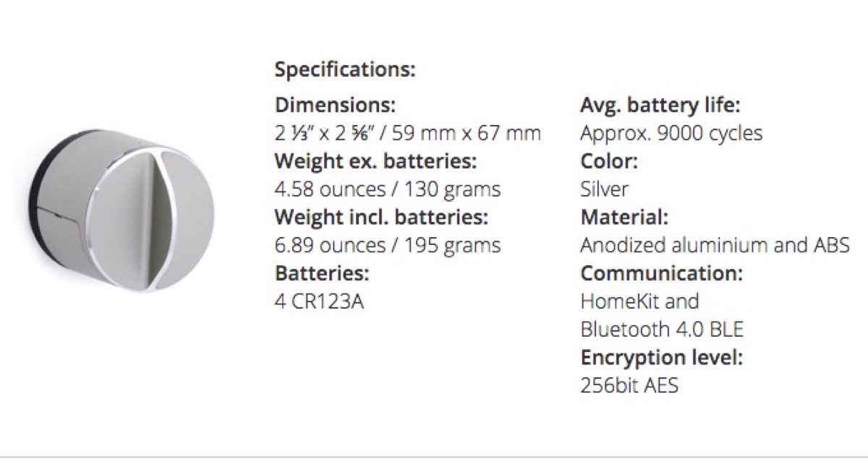Select the Specifications heading
868x459 pixels.
[345, 71]
